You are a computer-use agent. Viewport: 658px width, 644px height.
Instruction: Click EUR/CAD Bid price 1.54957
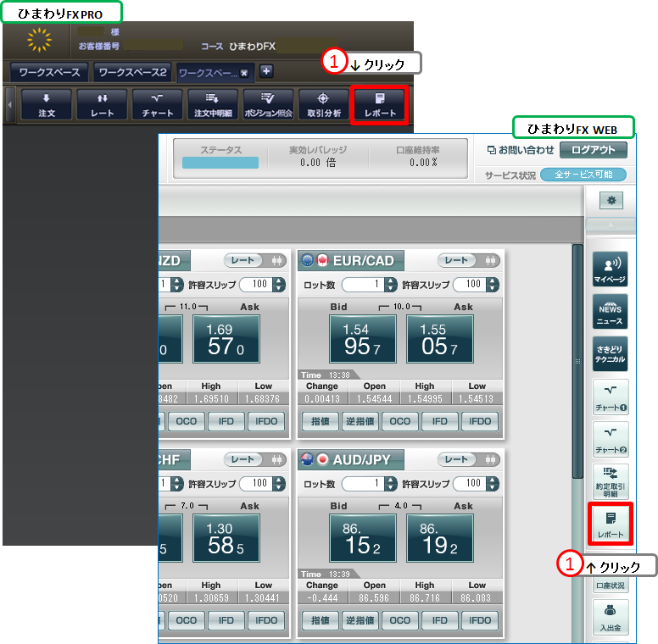click(x=363, y=339)
